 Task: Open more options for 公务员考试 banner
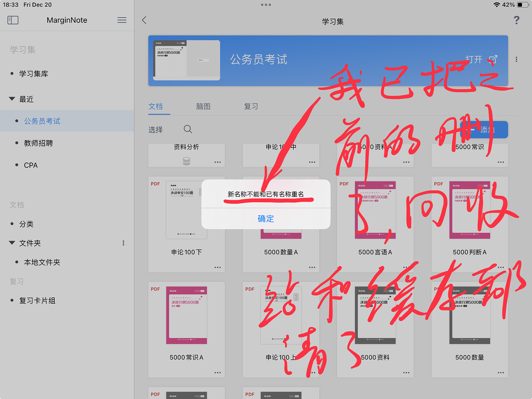[x=516, y=59]
